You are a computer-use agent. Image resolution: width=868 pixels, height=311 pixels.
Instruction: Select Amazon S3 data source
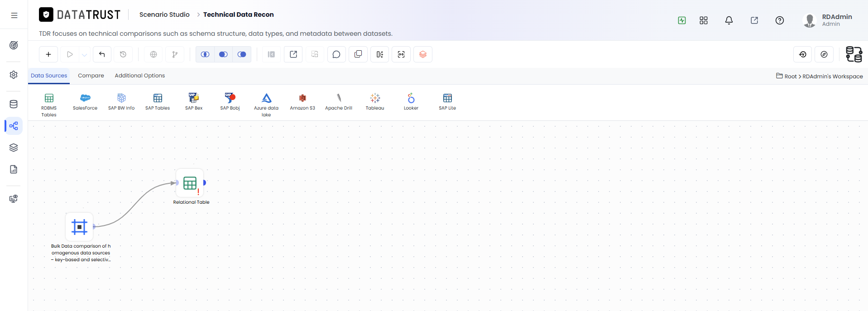(x=302, y=102)
